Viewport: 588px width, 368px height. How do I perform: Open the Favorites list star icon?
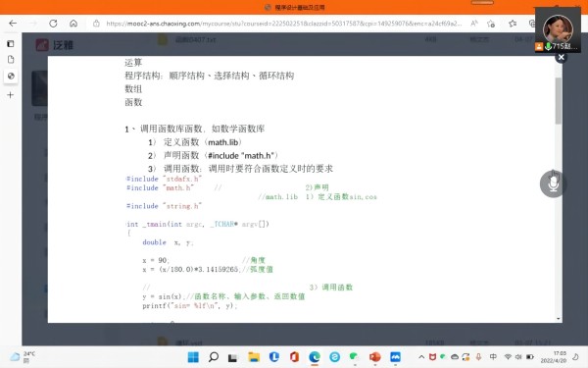[x=513, y=24]
